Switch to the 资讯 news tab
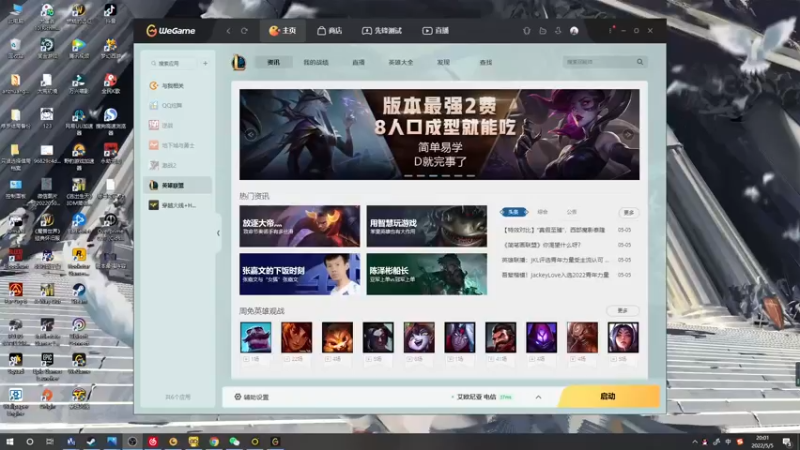800x450 pixels. [x=273, y=62]
